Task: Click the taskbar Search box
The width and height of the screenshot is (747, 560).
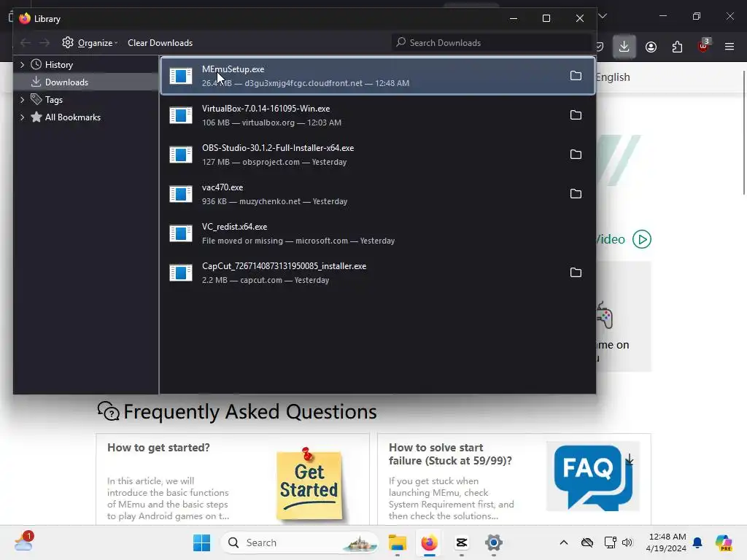Action: click(299, 542)
